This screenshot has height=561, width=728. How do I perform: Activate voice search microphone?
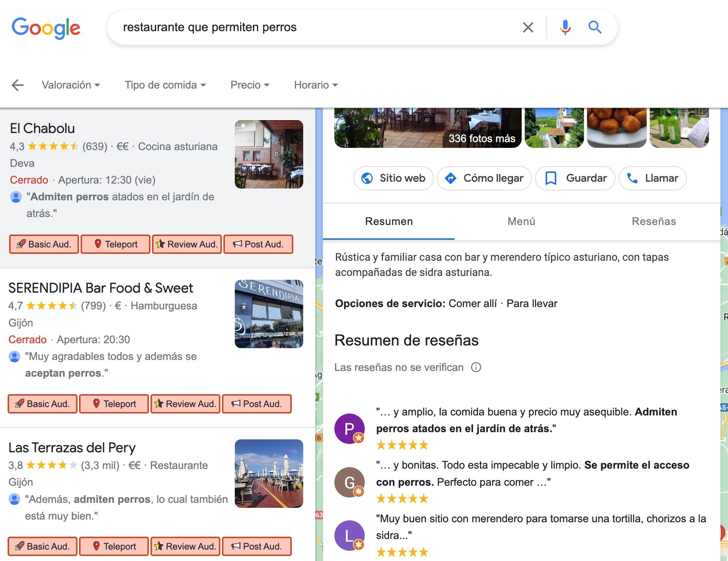[565, 27]
